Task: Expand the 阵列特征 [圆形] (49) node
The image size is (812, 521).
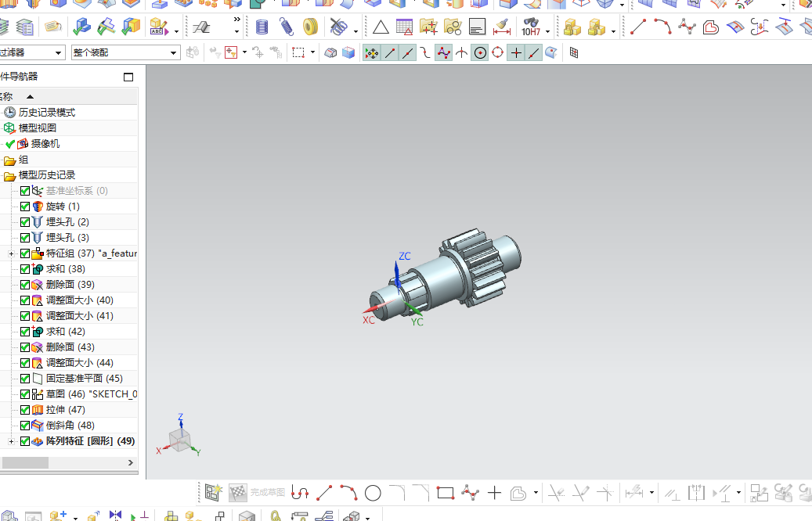Action: (x=11, y=441)
